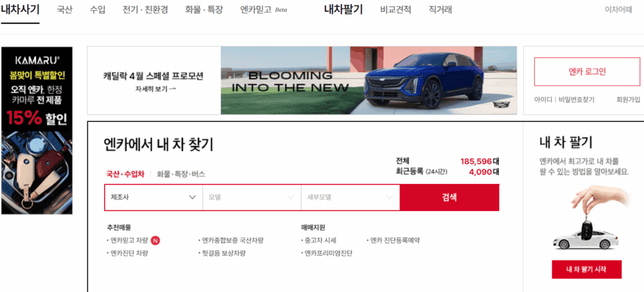Open the 엔카 진단등록예약 link
The width and height of the screenshot is (644, 292).
click(395, 241)
